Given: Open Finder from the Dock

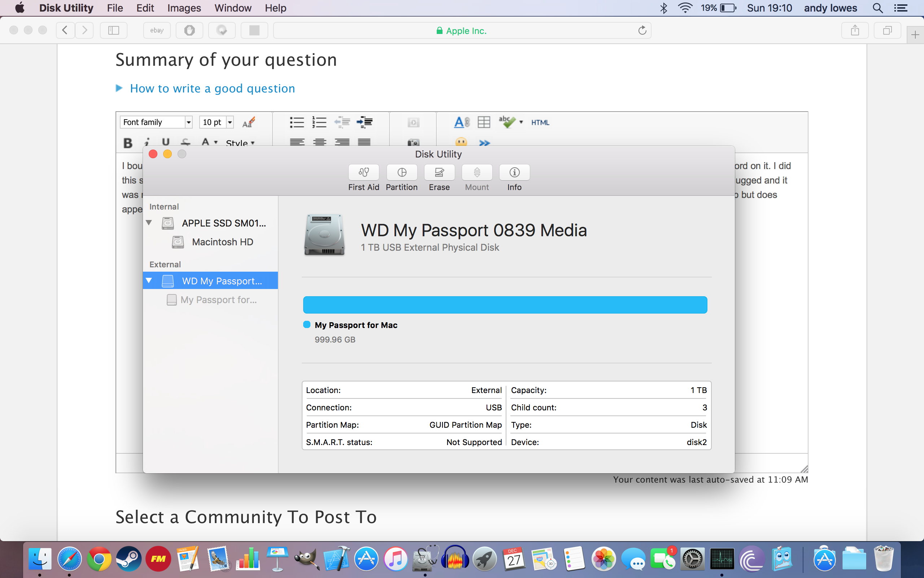Looking at the screenshot, I should click(40, 558).
